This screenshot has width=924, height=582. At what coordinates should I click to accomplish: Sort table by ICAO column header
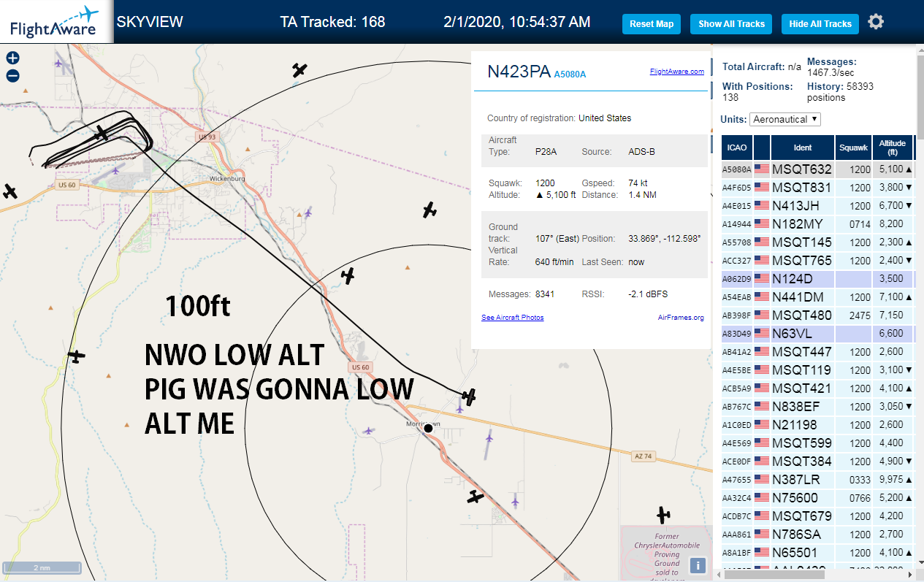click(737, 148)
